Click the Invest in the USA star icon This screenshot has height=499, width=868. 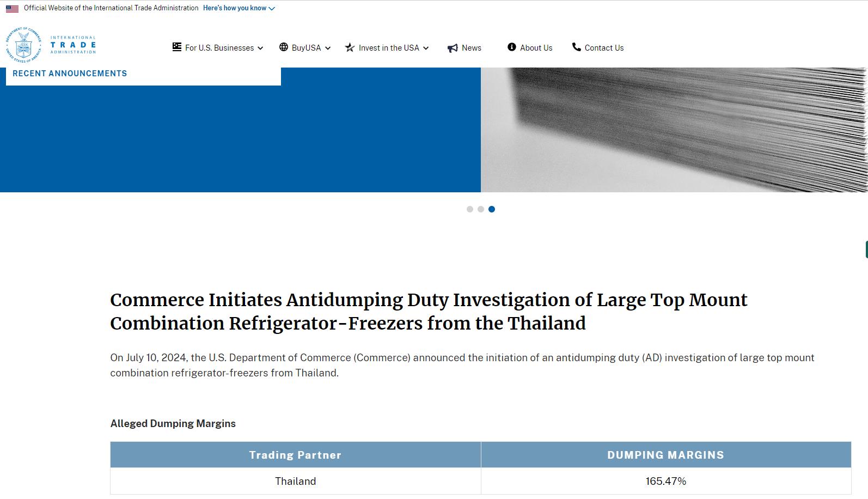point(350,48)
